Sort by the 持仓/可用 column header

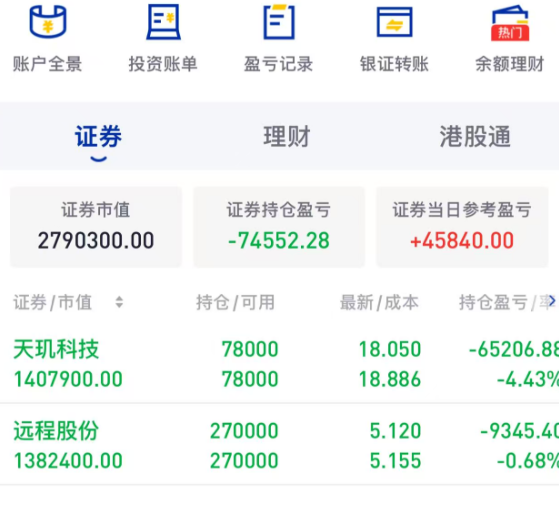tap(235, 302)
